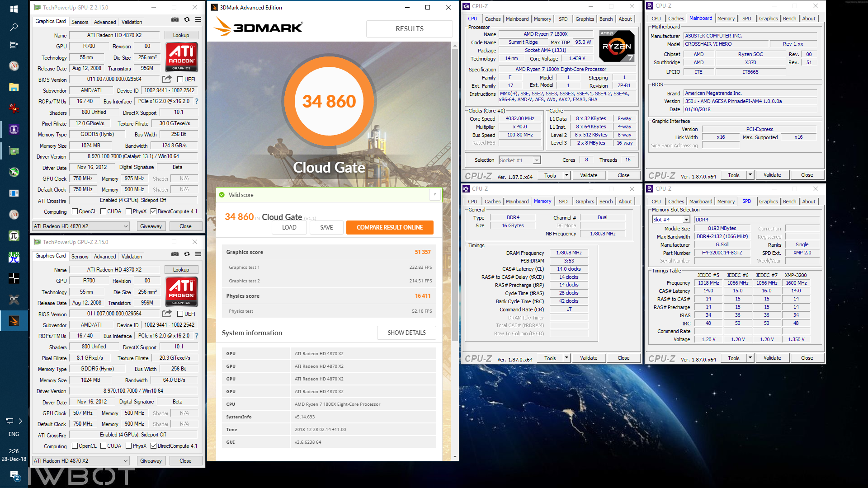Select Graphics tab in CPU-Z Mainboard window

tap(768, 19)
